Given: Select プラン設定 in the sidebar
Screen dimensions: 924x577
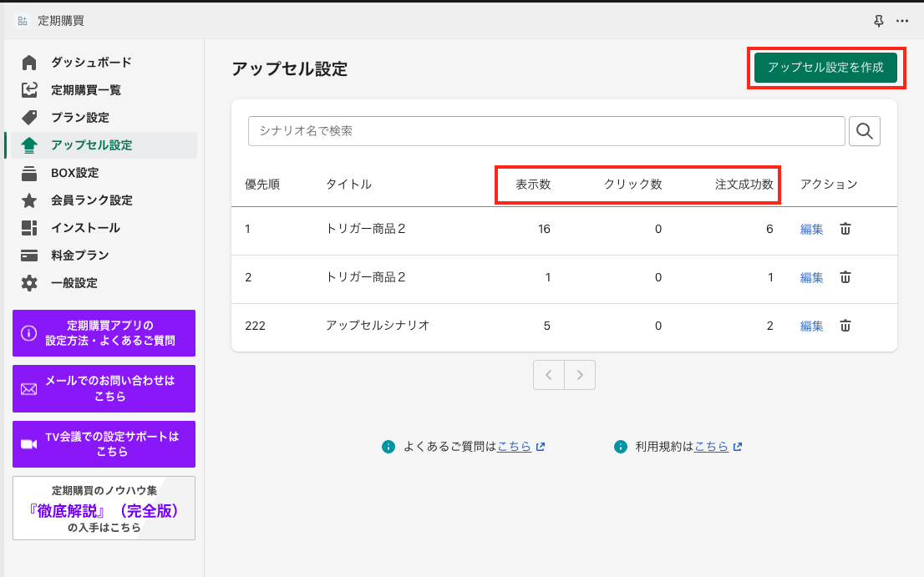Looking at the screenshot, I should [x=80, y=118].
